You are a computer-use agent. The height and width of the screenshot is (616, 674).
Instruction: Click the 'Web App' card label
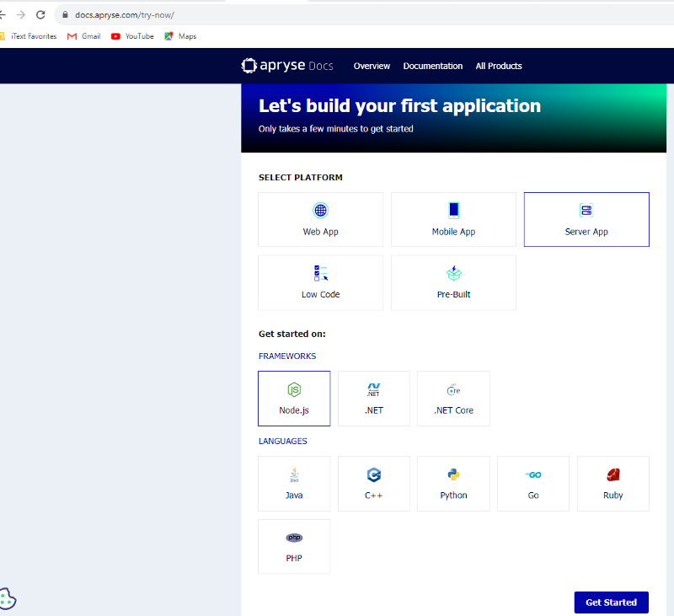(320, 232)
